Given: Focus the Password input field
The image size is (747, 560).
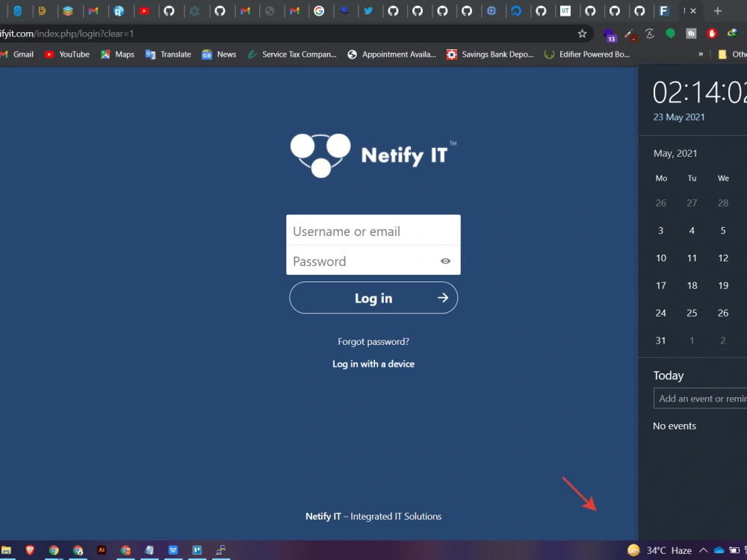Looking at the screenshot, I should [373, 261].
